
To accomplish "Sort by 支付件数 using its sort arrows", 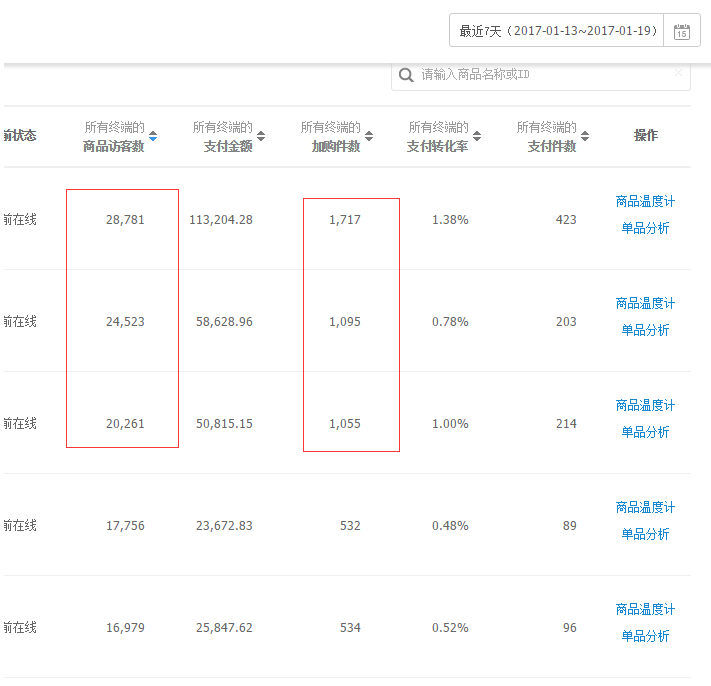I will pos(585,136).
